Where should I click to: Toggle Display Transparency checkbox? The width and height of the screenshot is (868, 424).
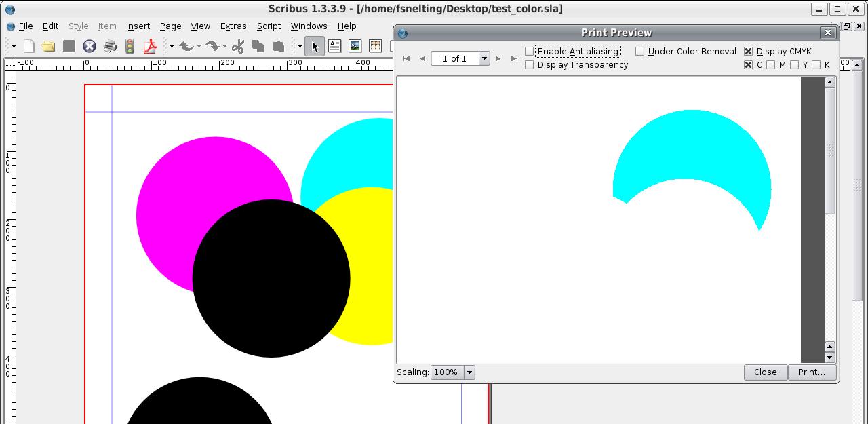click(x=530, y=65)
